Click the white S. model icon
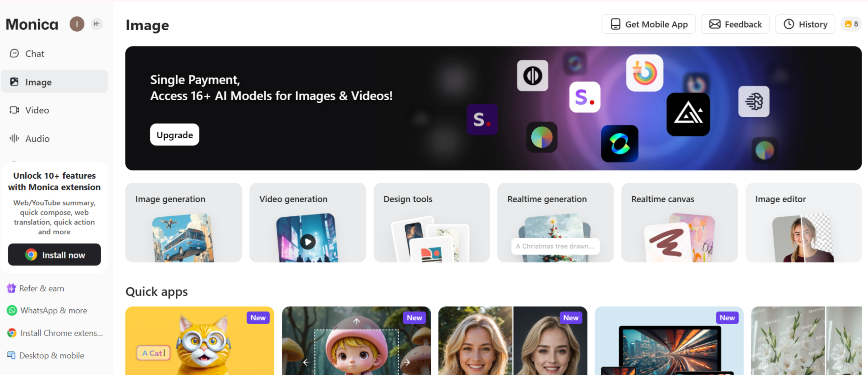Screen dimensions: 868x375 (585, 97)
